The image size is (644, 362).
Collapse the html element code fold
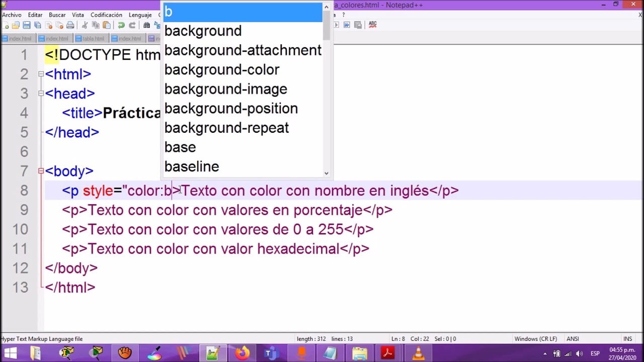pyautogui.click(x=41, y=74)
